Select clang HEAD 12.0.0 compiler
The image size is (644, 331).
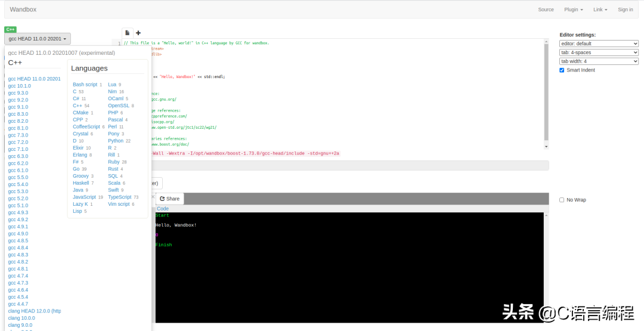35,311
